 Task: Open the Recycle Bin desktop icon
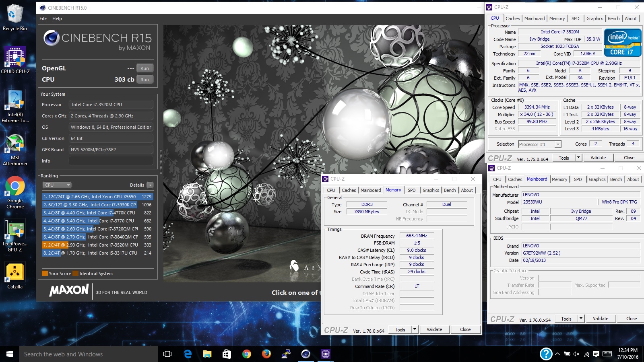(15, 17)
